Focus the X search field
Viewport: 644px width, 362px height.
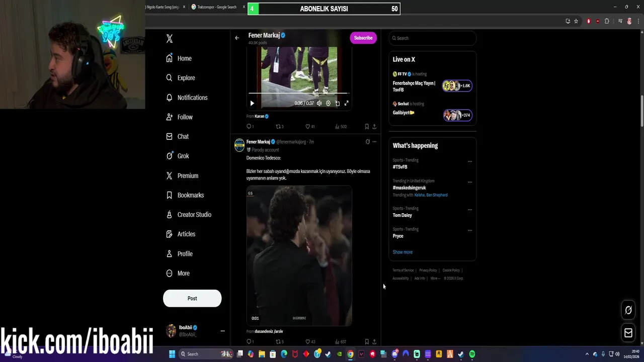[432, 38]
